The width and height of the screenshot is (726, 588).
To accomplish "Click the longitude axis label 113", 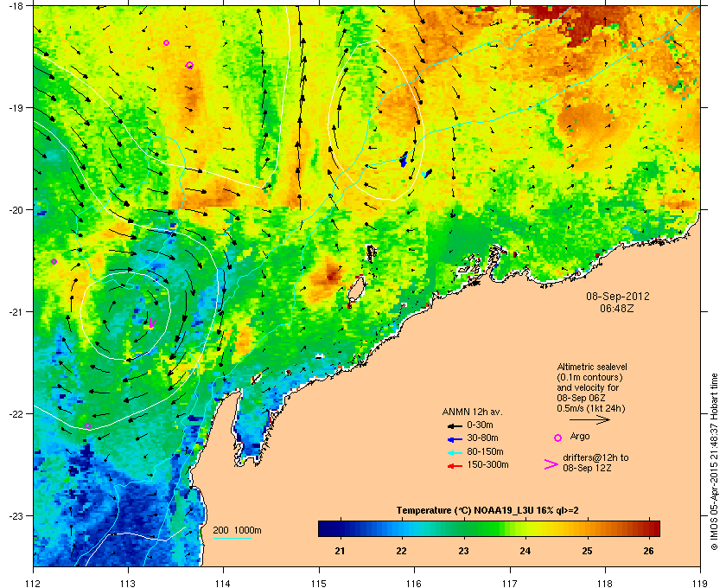I will [x=128, y=584].
